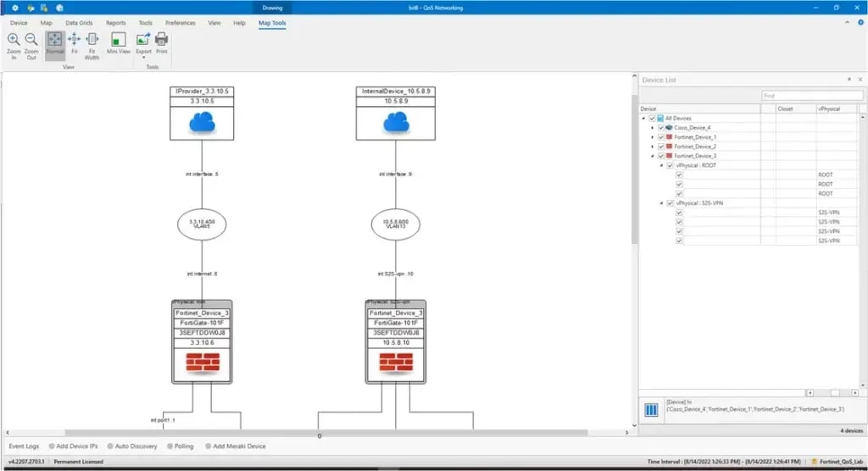
Task: Uncheck the Cisco_Device_4 checkbox
Action: 660,127
